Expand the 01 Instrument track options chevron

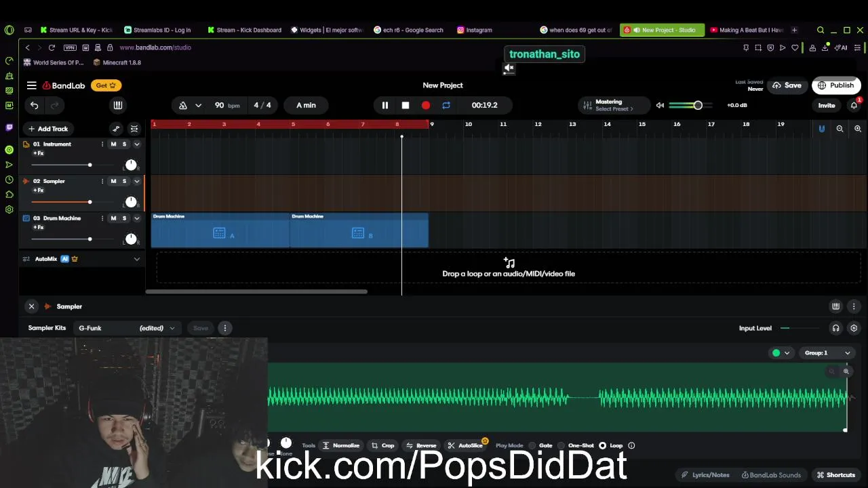[136, 144]
